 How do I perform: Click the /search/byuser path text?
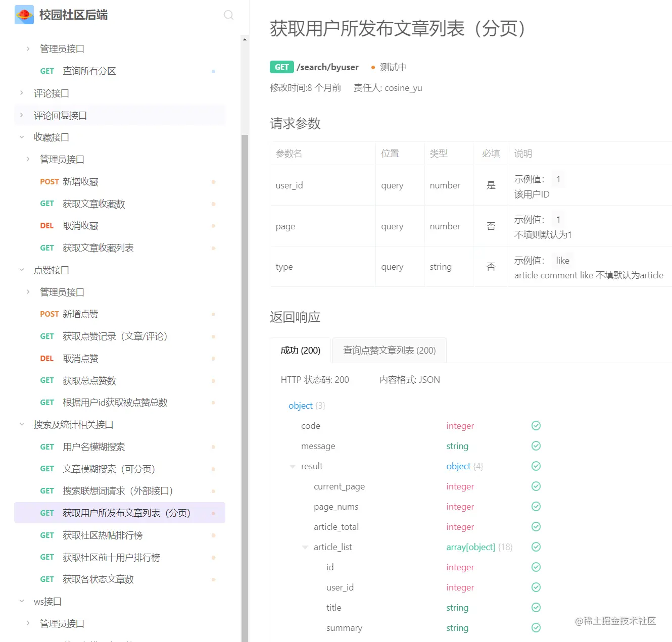[x=327, y=67]
